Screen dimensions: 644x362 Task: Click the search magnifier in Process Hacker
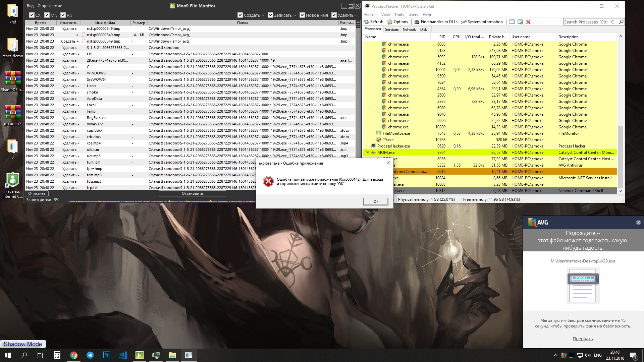pyautogui.click(x=621, y=22)
